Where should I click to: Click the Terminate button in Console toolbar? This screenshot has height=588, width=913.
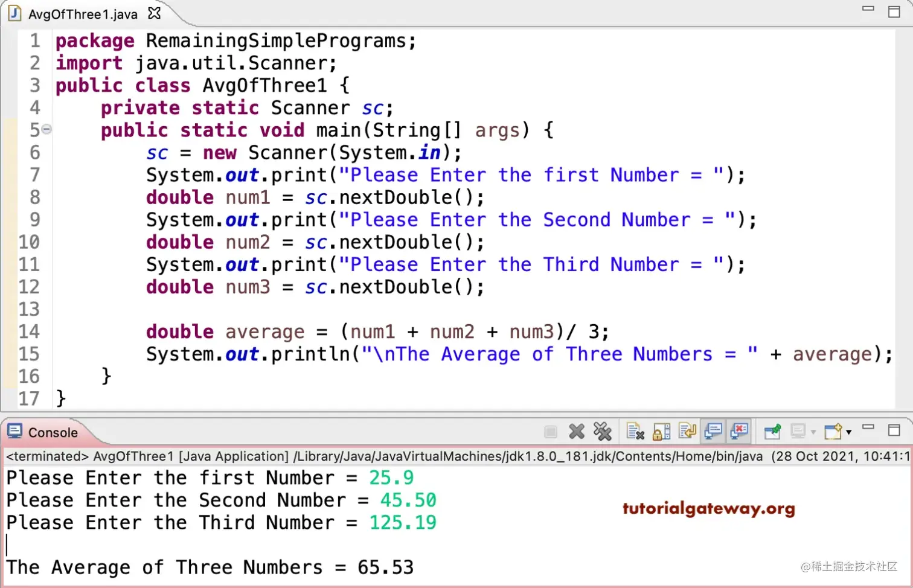[550, 432]
